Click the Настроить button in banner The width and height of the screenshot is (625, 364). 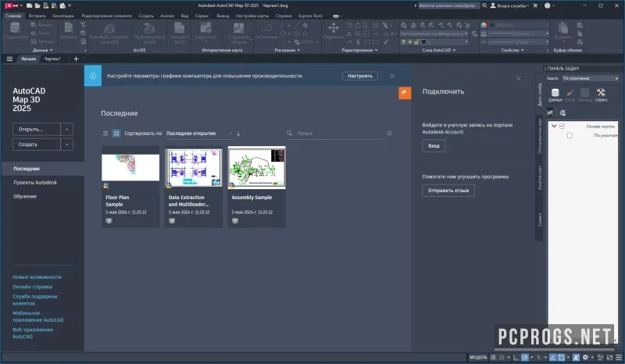(360, 76)
